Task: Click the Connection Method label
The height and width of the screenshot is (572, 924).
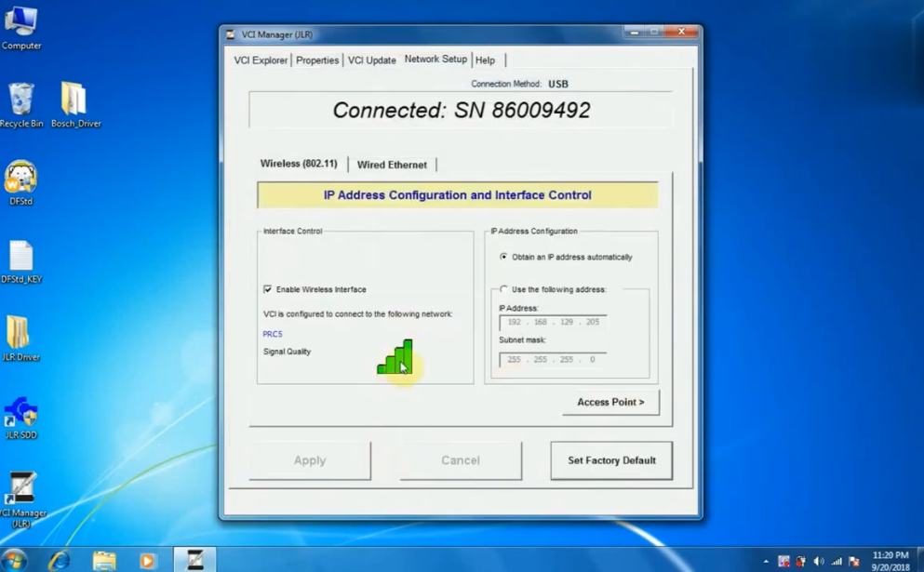Action: [x=506, y=84]
